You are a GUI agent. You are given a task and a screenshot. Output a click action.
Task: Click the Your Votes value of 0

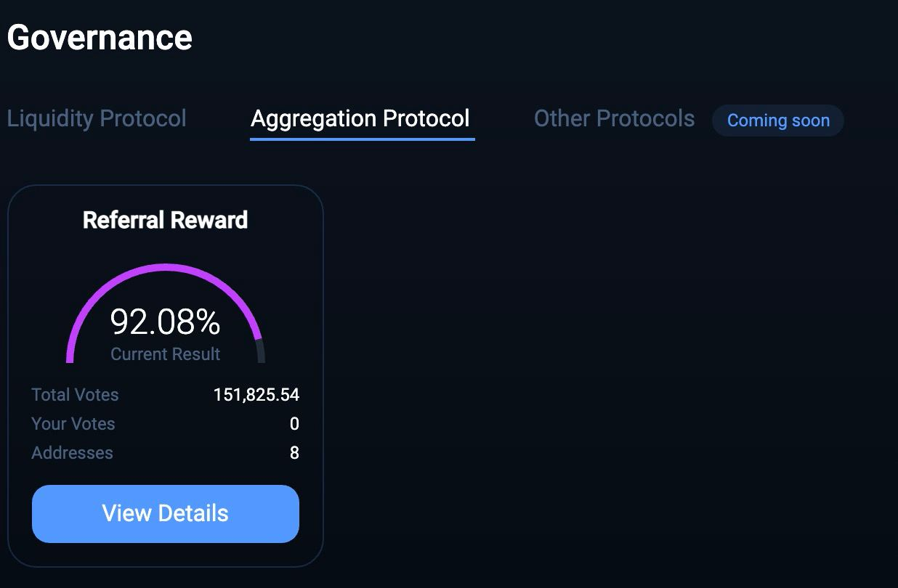pyautogui.click(x=294, y=424)
